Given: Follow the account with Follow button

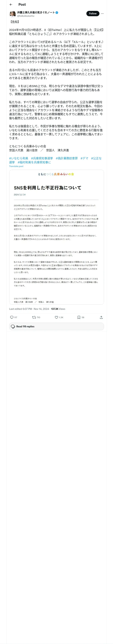Looking at the screenshot, I should pyautogui.click(x=93, y=14).
